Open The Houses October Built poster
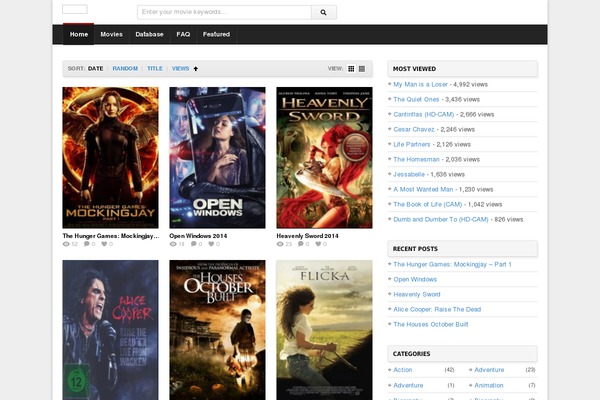 click(217, 330)
